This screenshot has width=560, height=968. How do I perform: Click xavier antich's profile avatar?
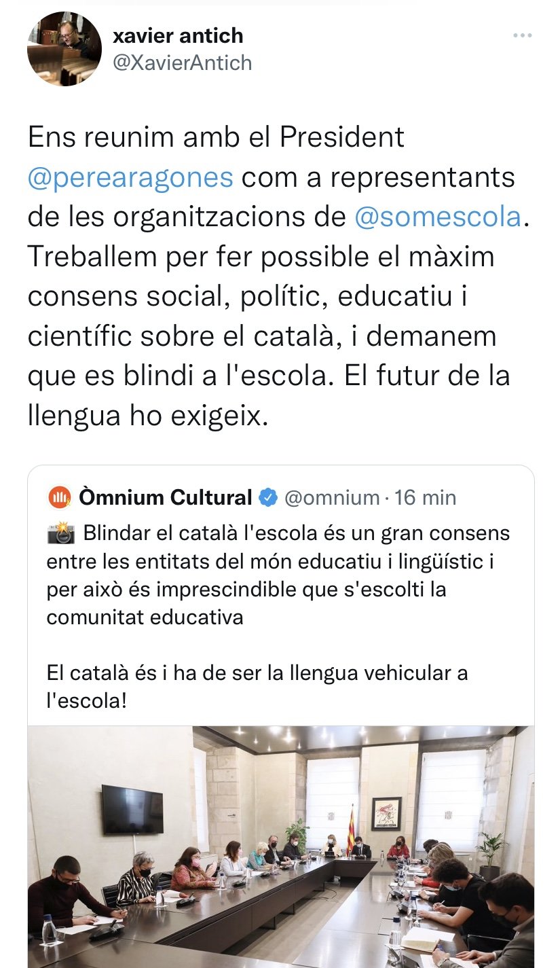[x=64, y=49]
